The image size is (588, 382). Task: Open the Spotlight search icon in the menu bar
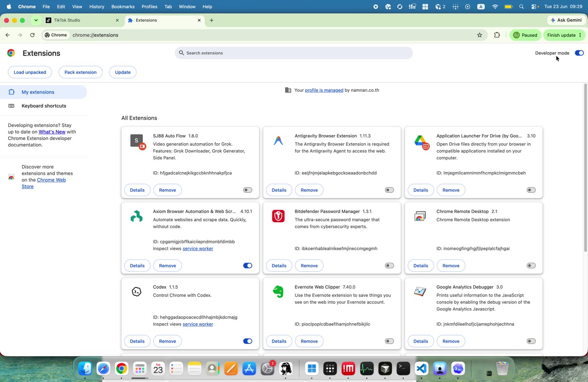click(x=521, y=7)
